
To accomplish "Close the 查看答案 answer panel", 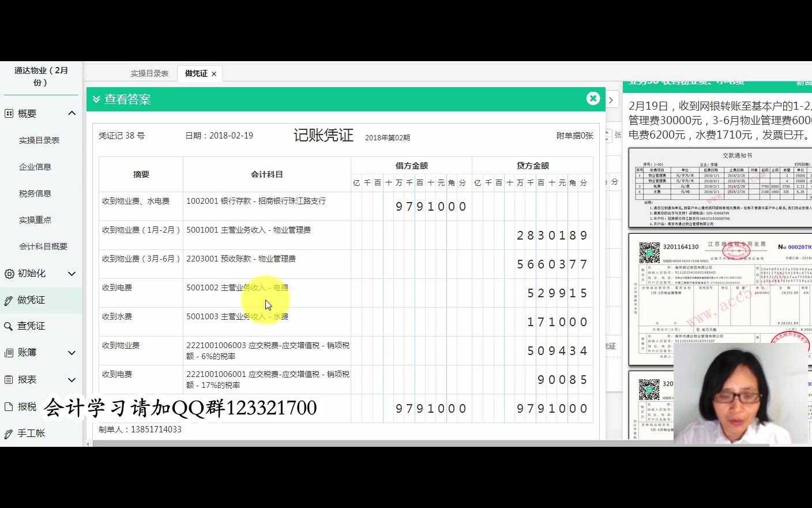I will (593, 98).
